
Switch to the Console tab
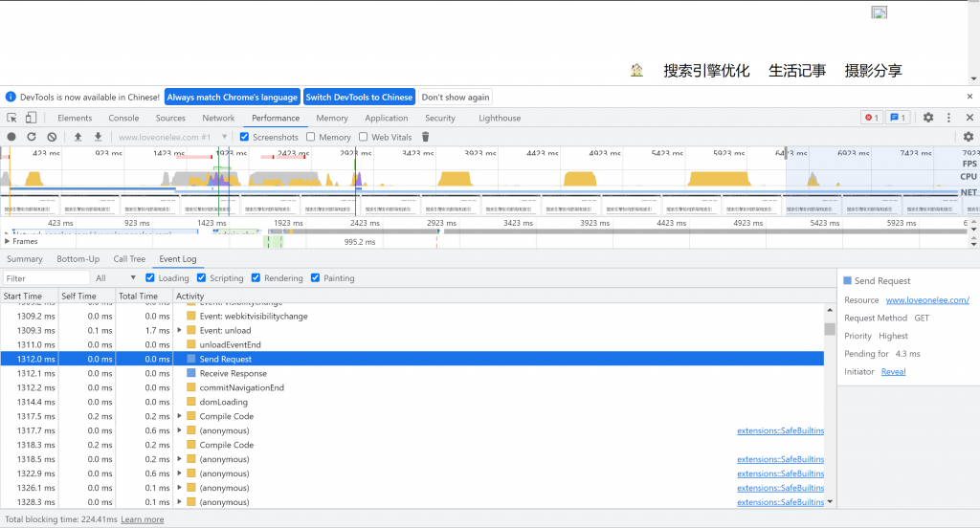[123, 118]
